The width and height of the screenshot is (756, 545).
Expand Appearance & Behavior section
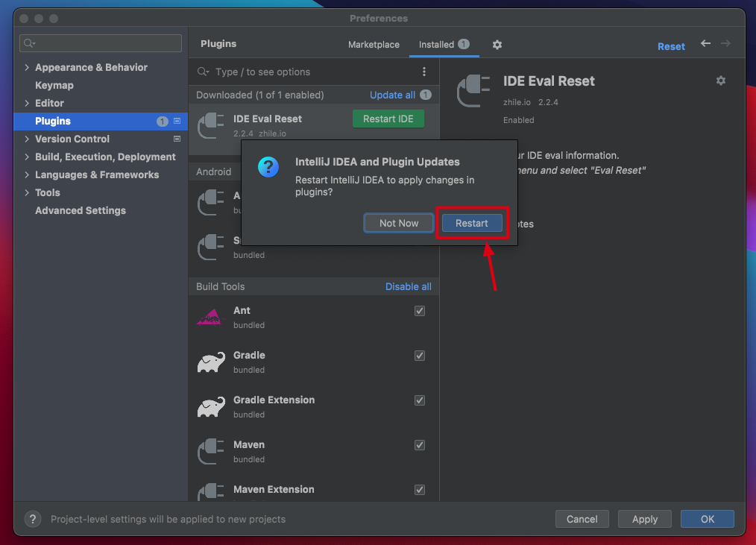pos(27,68)
